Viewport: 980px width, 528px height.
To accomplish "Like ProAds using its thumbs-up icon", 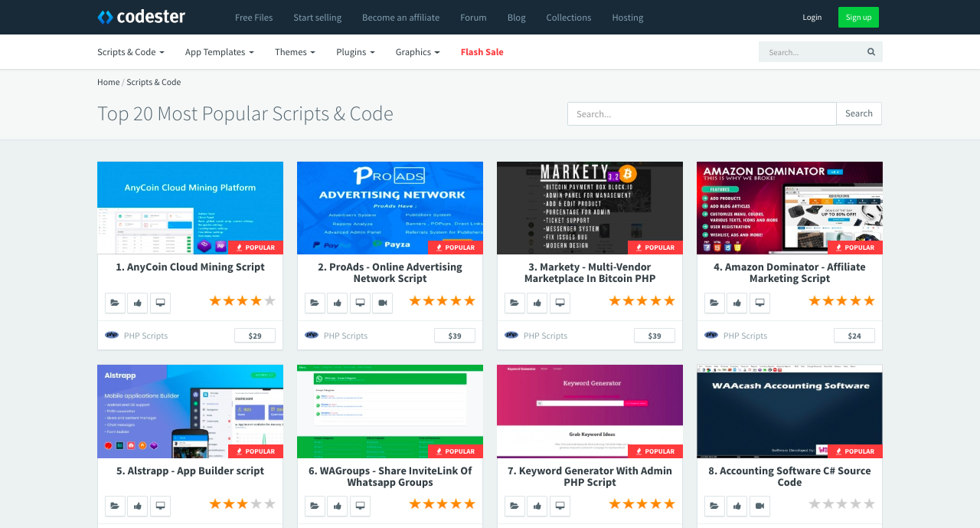I will (x=338, y=303).
